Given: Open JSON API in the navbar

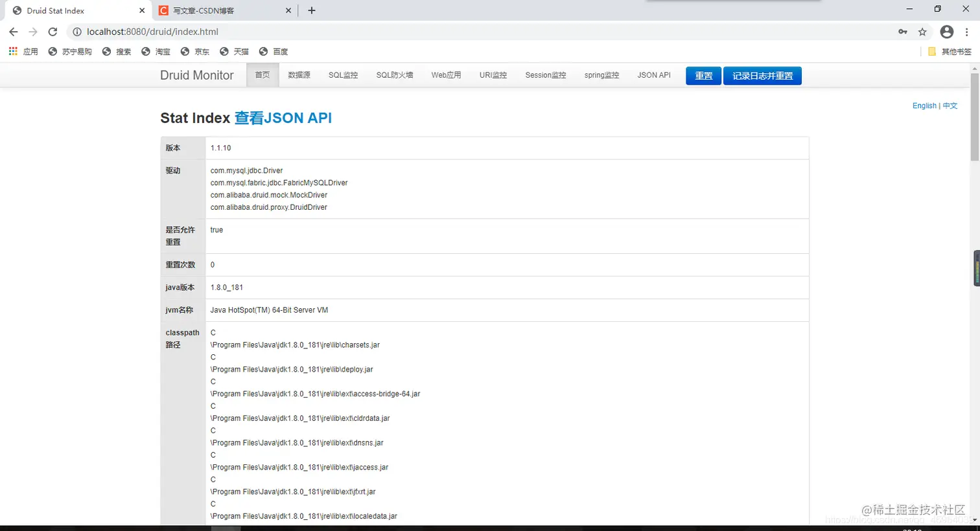Looking at the screenshot, I should [x=654, y=75].
